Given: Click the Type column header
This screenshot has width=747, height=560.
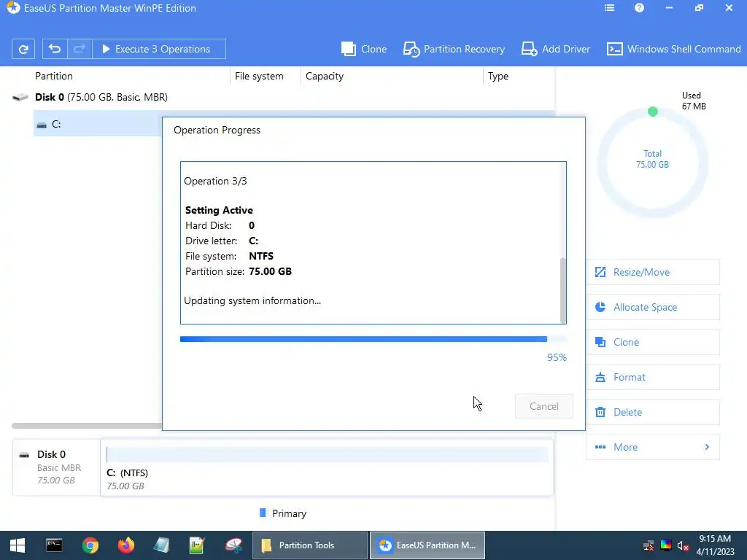Looking at the screenshot, I should pyautogui.click(x=498, y=76).
